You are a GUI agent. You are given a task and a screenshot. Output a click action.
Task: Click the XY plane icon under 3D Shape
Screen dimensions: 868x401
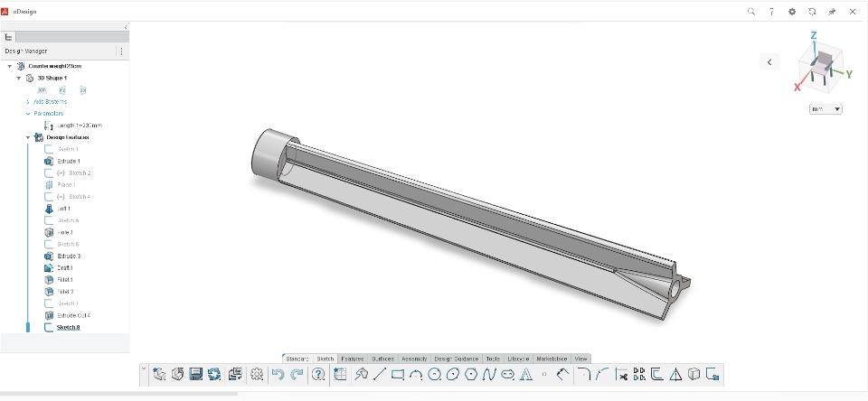coord(42,90)
